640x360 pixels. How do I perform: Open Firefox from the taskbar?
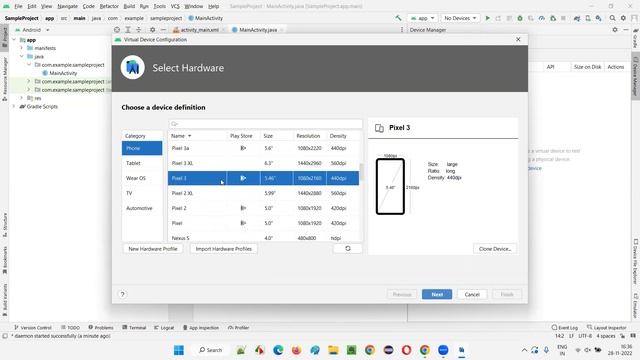pyautogui.click(x=296, y=350)
